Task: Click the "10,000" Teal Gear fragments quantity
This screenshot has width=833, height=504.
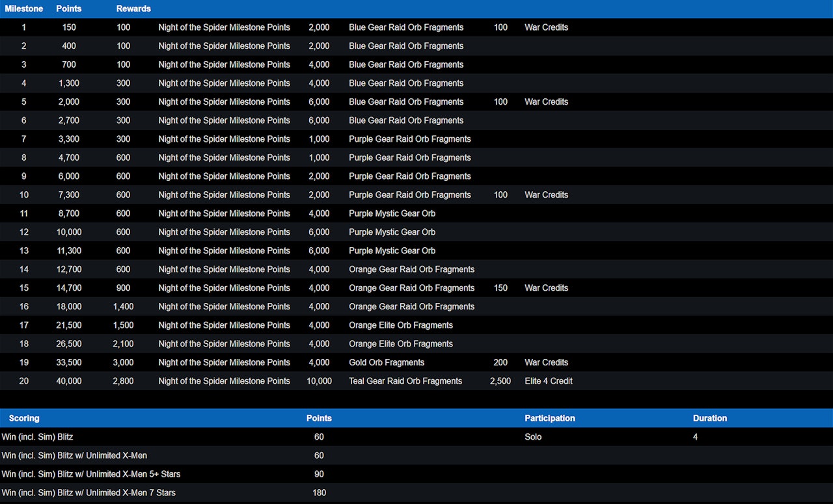Action: tap(319, 381)
